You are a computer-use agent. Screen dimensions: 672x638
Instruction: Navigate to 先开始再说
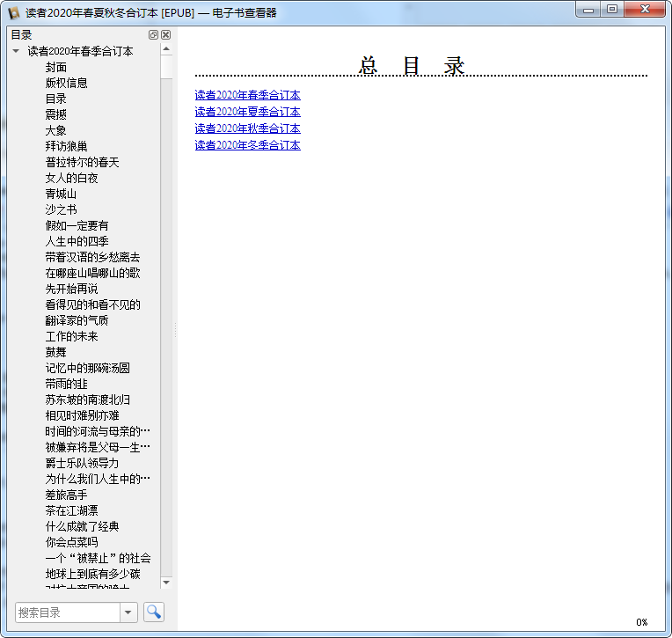[x=71, y=289]
